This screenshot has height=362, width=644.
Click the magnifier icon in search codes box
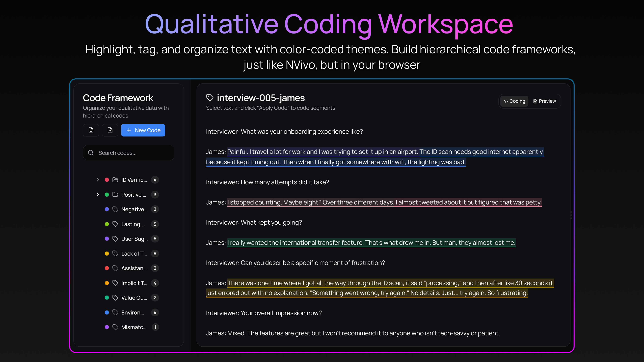point(91,153)
